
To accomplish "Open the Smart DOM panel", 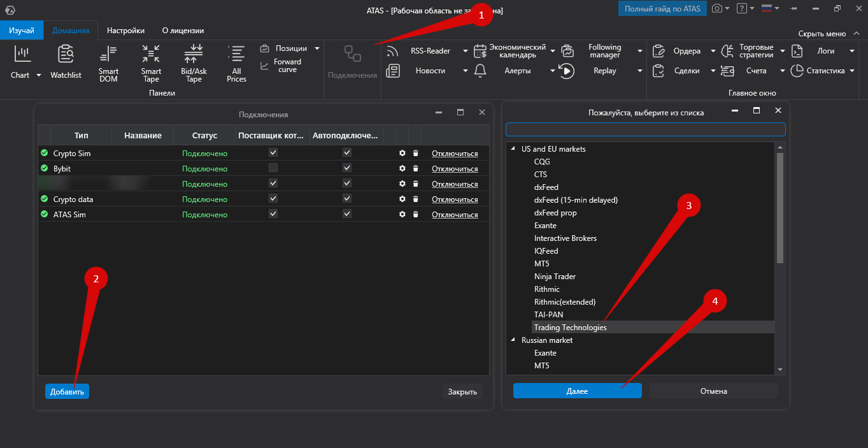I will [x=108, y=63].
